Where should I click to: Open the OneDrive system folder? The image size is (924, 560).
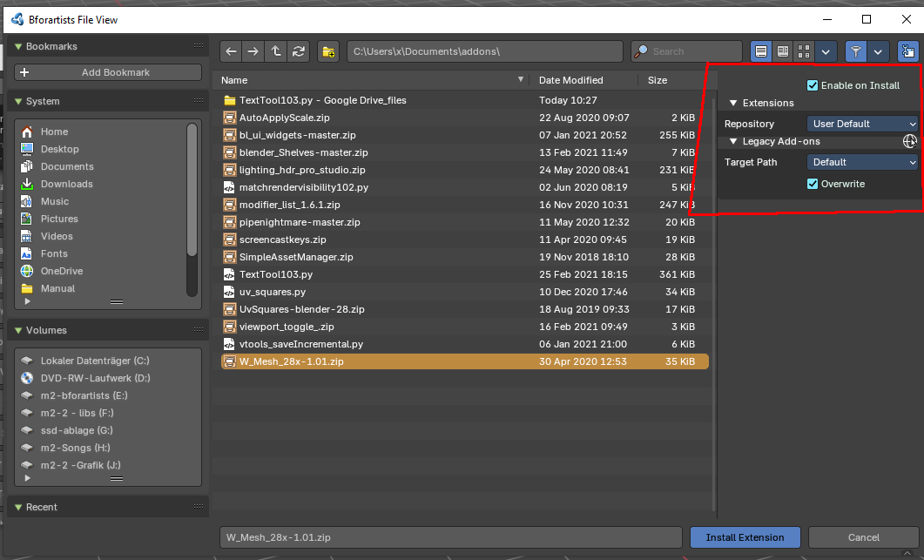[62, 271]
